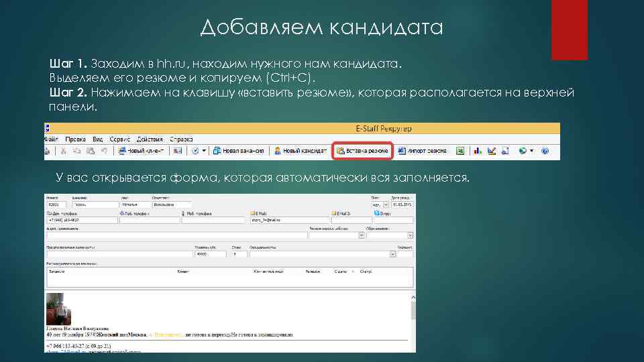Click the paste clipboard toolbar icon
Screen dimensions: 644x362
(x=91, y=151)
